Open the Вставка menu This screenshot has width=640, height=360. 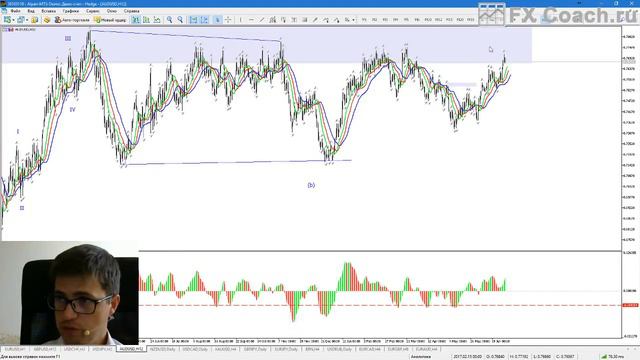[x=49, y=11]
